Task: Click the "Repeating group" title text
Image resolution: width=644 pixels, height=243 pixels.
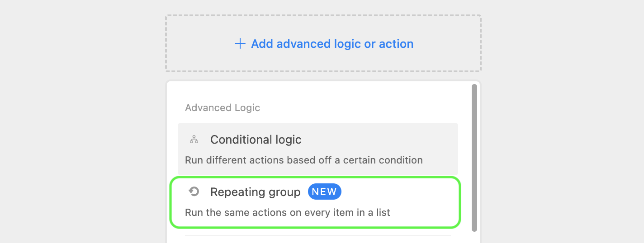Action: [x=256, y=192]
